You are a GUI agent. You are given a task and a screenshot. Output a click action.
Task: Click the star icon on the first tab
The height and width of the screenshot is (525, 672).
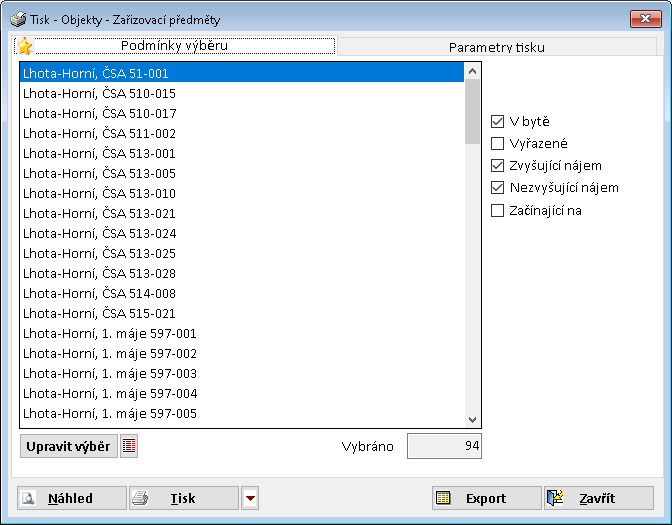25,46
